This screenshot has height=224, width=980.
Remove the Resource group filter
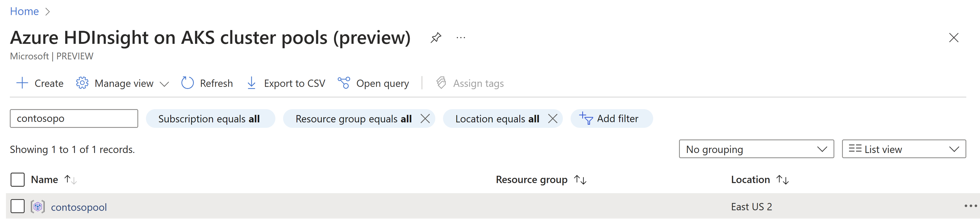pyautogui.click(x=425, y=119)
